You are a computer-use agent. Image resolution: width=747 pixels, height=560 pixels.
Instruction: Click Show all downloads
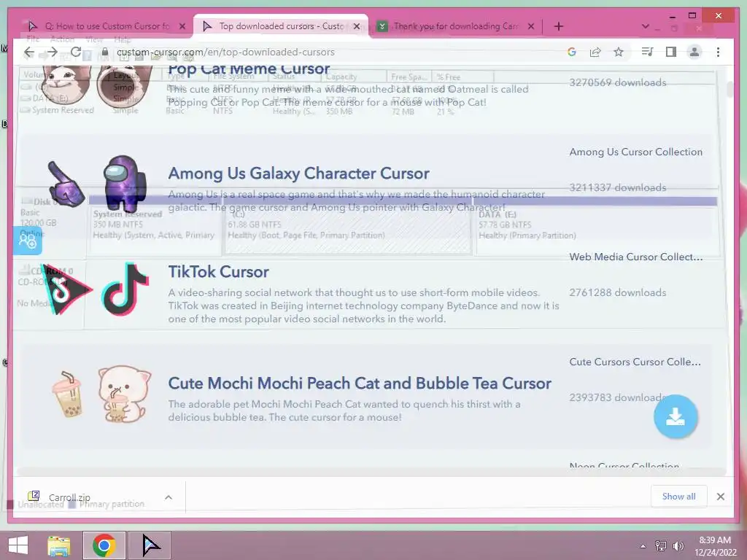[x=678, y=496]
